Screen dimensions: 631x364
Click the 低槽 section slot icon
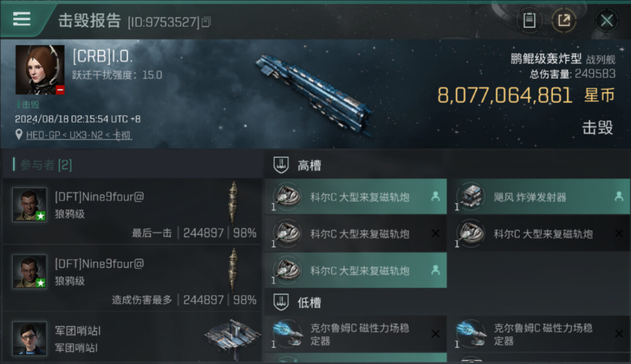pyautogui.click(x=281, y=303)
